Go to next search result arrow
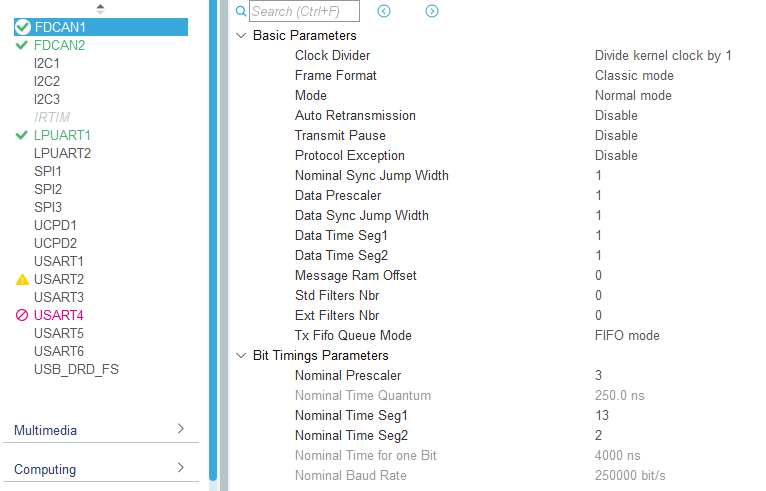The width and height of the screenshot is (766, 491). coord(432,11)
